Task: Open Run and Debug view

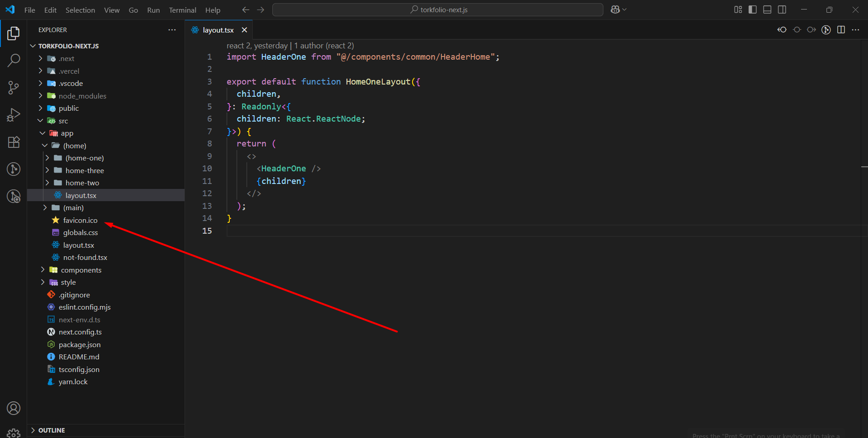Action: [14, 115]
